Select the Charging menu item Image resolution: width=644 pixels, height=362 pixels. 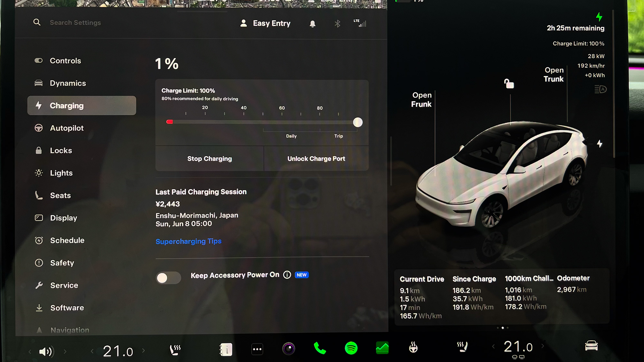[x=82, y=106]
